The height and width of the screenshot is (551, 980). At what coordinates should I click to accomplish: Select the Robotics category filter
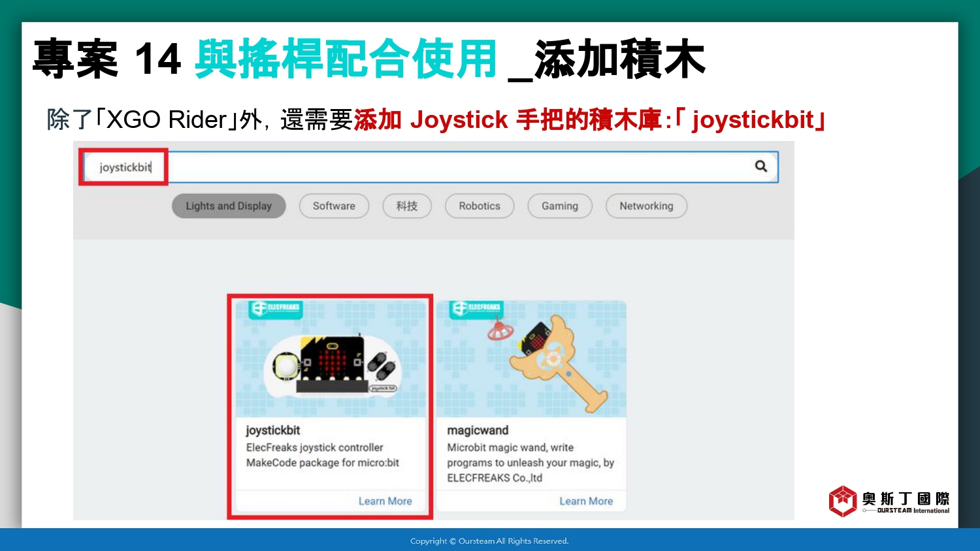tap(480, 206)
